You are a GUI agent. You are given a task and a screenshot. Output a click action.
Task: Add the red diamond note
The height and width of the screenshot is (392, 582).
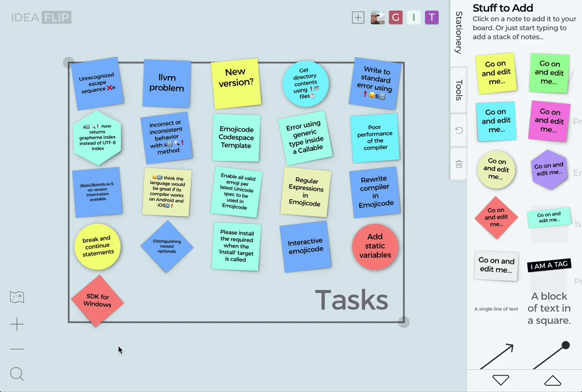[496, 218]
